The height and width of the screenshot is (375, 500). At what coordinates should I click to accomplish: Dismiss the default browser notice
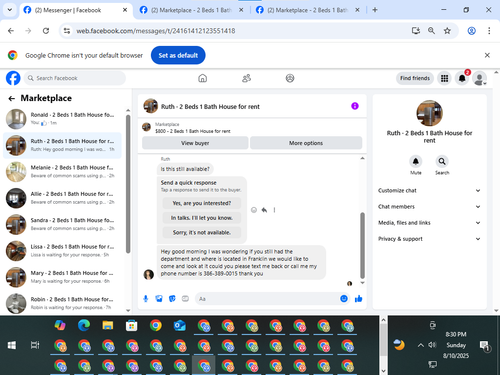[487, 55]
